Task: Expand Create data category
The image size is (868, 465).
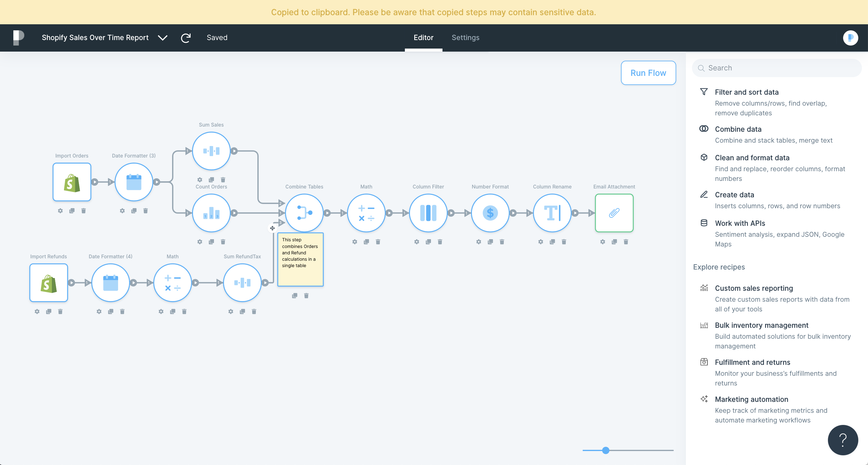Action: [775, 200]
